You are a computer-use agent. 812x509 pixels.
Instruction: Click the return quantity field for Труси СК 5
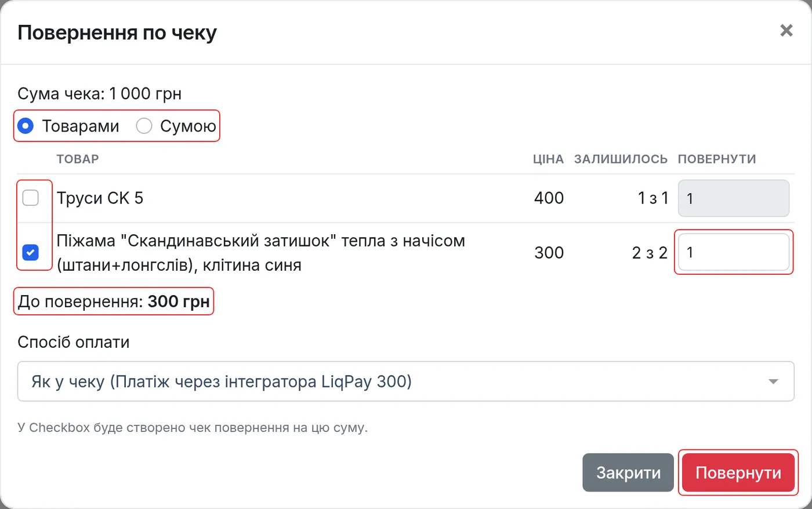point(733,198)
